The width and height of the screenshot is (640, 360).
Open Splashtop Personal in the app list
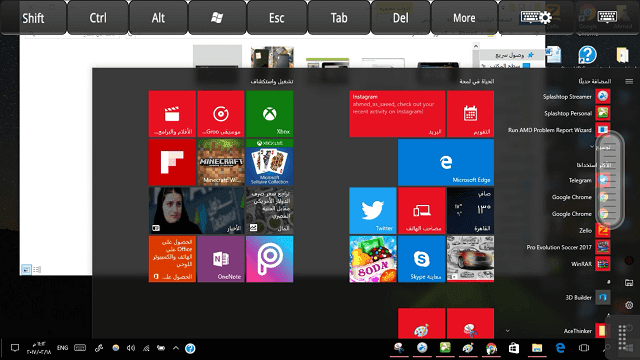point(576,113)
